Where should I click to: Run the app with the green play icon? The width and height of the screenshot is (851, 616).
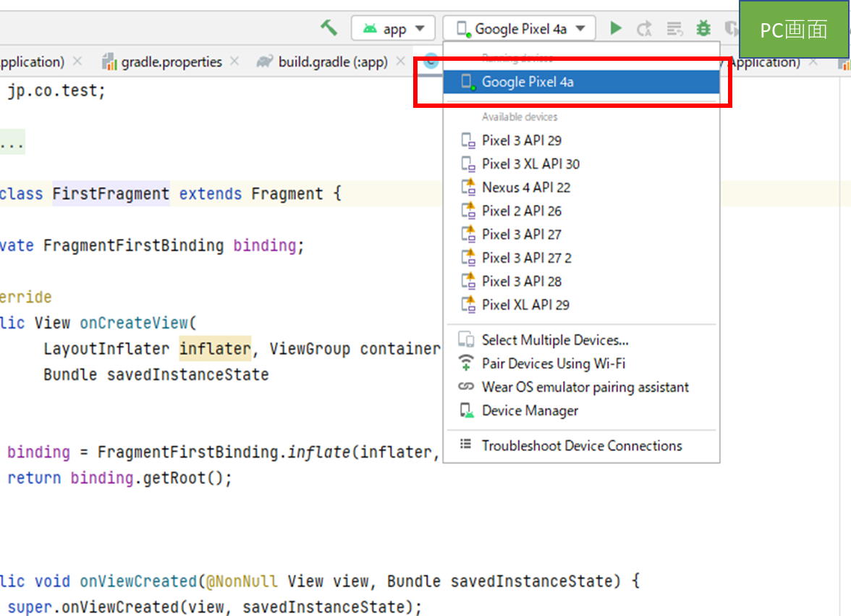pos(615,28)
